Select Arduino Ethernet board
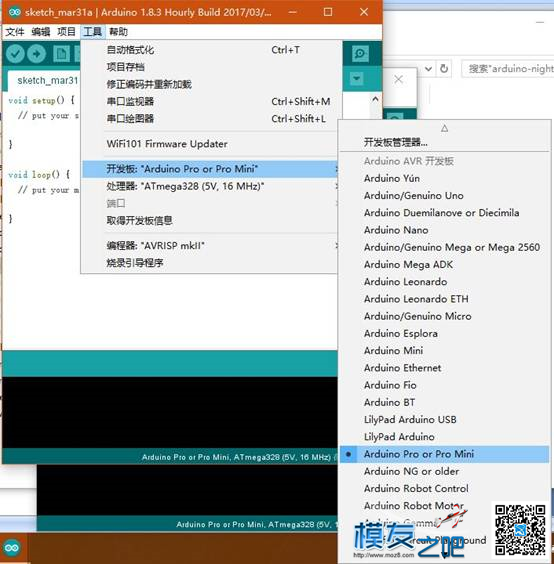This screenshot has width=554, height=564. click(444, 368)
